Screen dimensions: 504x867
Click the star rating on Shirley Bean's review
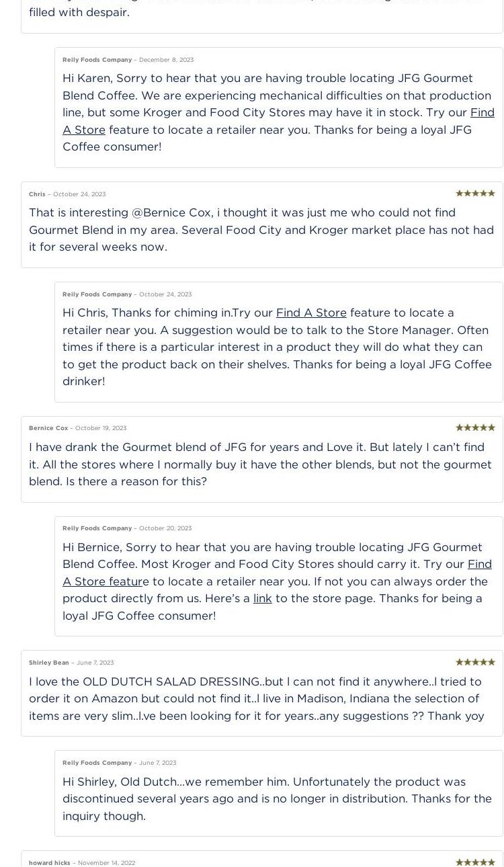point(475,662)
